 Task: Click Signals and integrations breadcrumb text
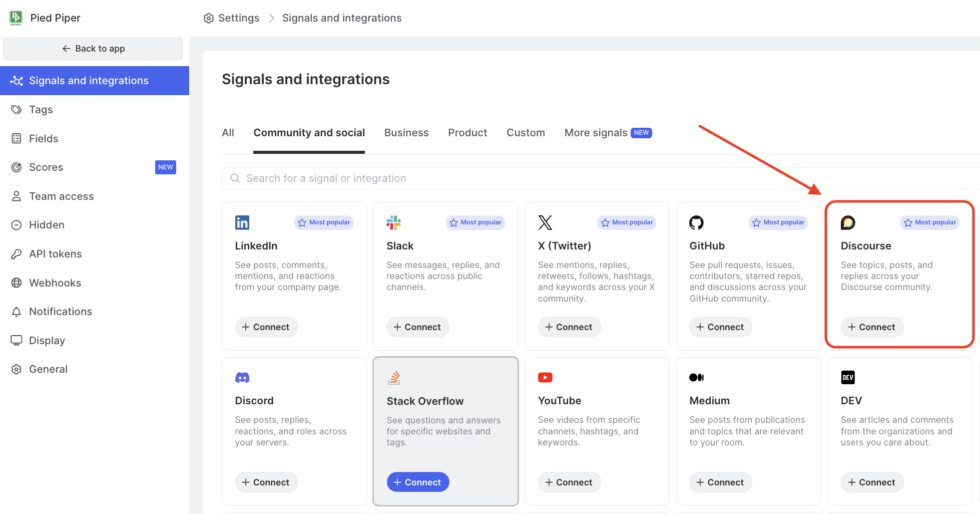pyautogui.click(x=342, y=18)
